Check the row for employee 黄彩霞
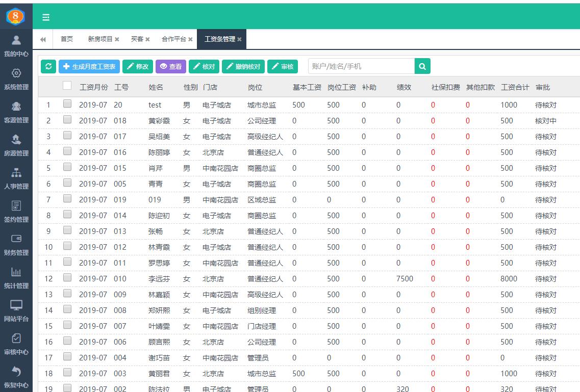Image resolution: width=580 pixels, height=392 pixels. coord(67,120)
